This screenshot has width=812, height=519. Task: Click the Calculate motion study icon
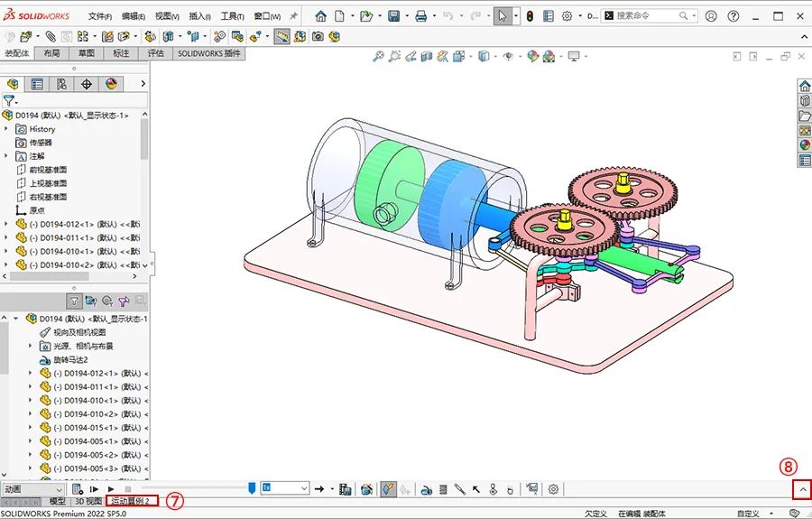tap(78, 489)
